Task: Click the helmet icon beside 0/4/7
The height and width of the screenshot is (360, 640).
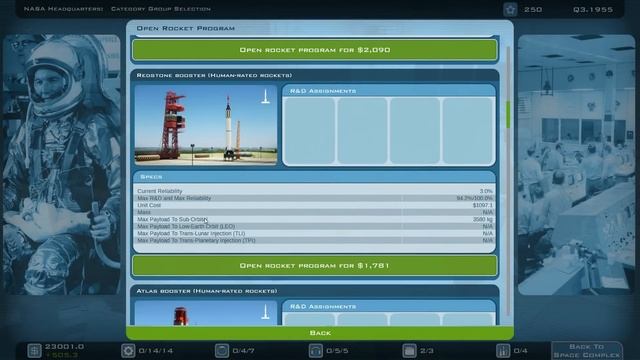Action: pyautogui.click(x=222, y=351)
